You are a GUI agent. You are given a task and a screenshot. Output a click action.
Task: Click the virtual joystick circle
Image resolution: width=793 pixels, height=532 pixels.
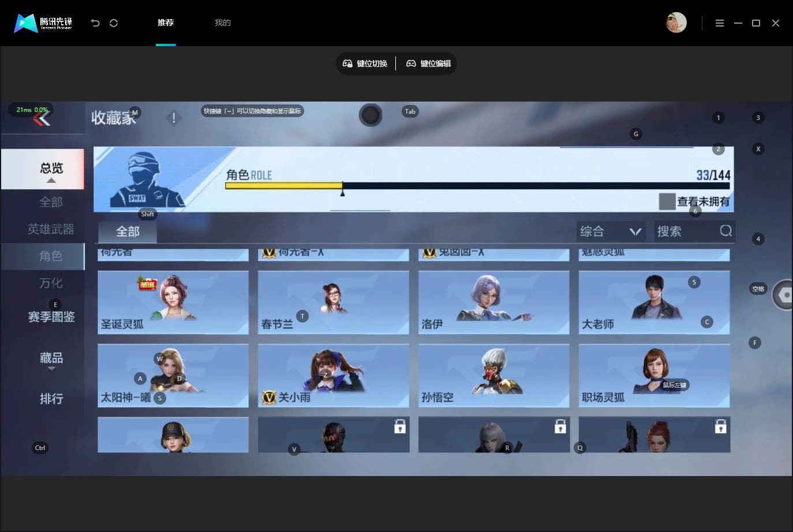point(371,115)
